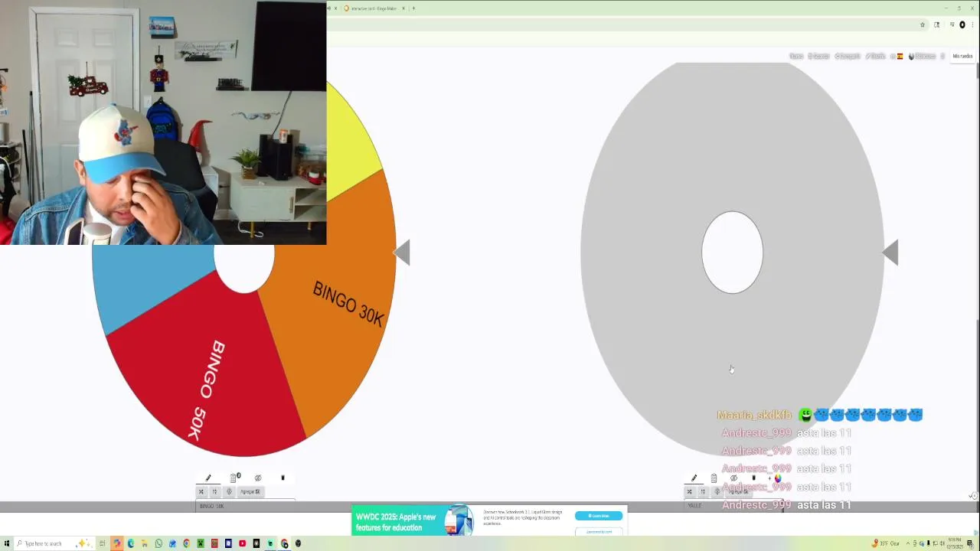Open weather 33°F Clear widget
980x551 pixels.
pyautogui.click(x=886, y=543)
